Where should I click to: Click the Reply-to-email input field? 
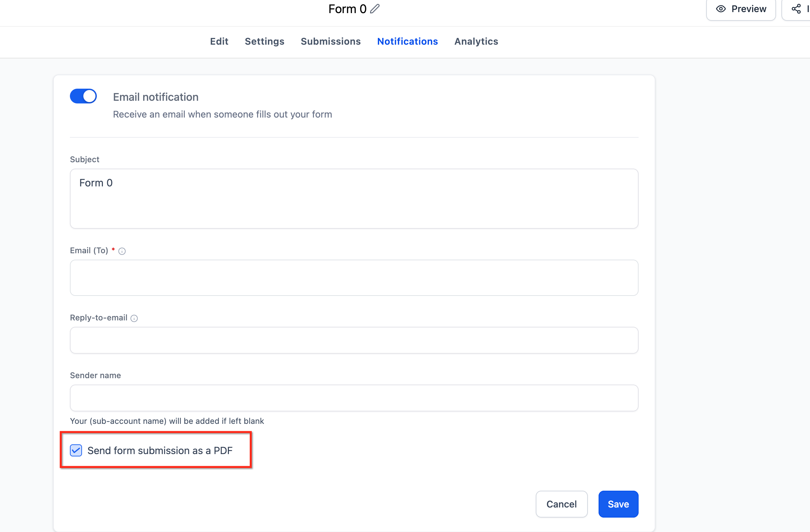[x=354, y=340]
